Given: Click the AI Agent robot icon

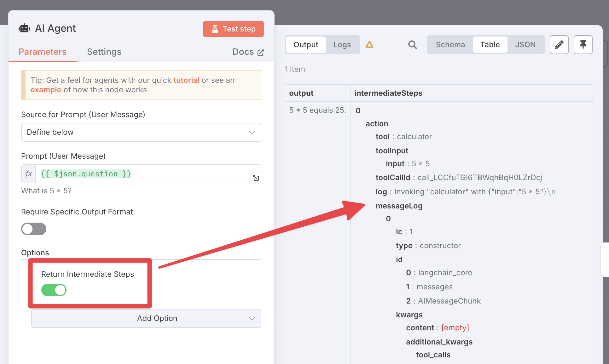Looking at the screenshot, I should coord(25,28).
